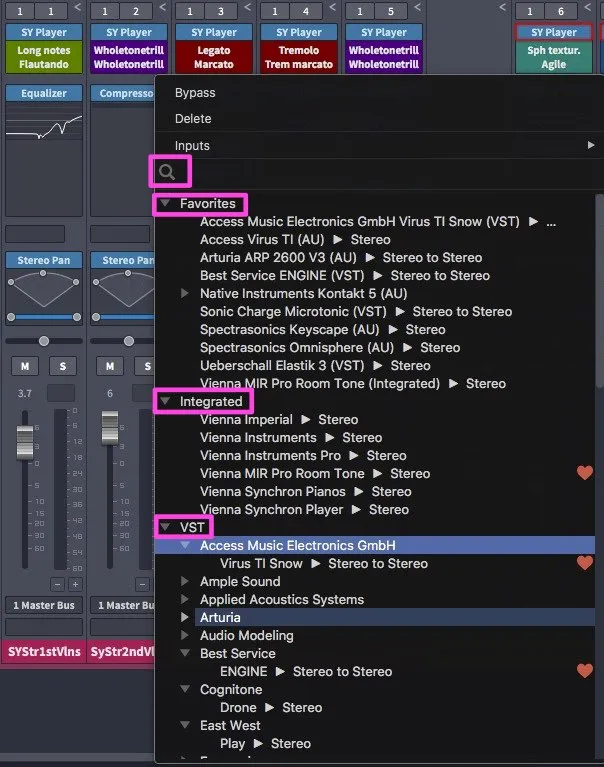The width and height of the screenshot is (604, 767).
Task: Open the Inputs submenu arrow
Action: coord(591,145)
